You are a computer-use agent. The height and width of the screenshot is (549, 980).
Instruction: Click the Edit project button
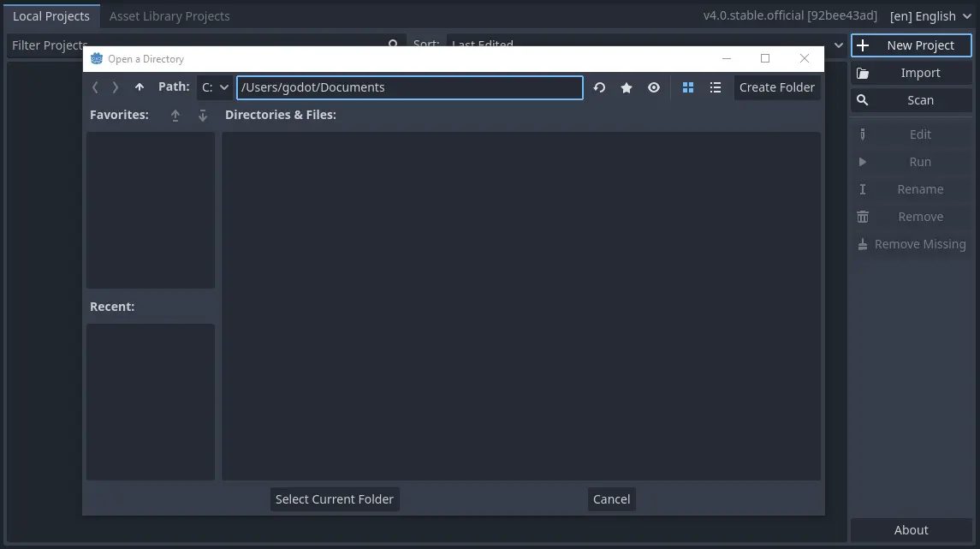click(912, 134)
